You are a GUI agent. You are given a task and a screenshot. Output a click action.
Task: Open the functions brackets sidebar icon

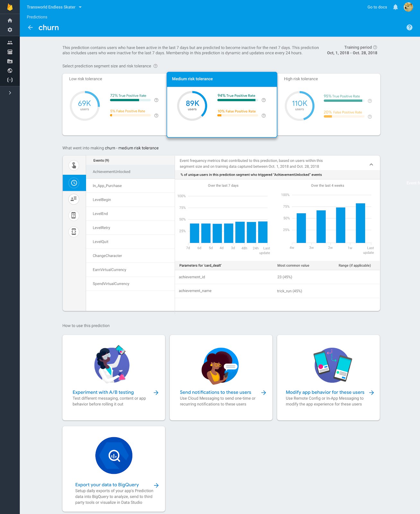(x=10, y=80)
